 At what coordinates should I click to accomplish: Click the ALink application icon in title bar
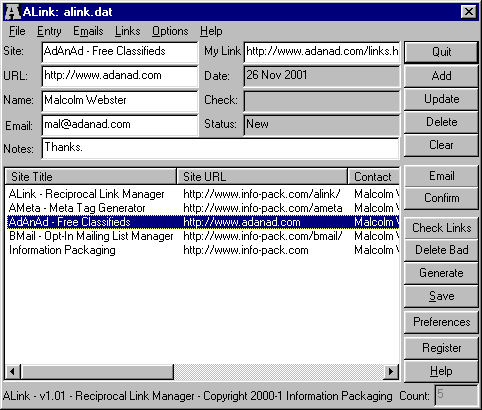[13, 12]
